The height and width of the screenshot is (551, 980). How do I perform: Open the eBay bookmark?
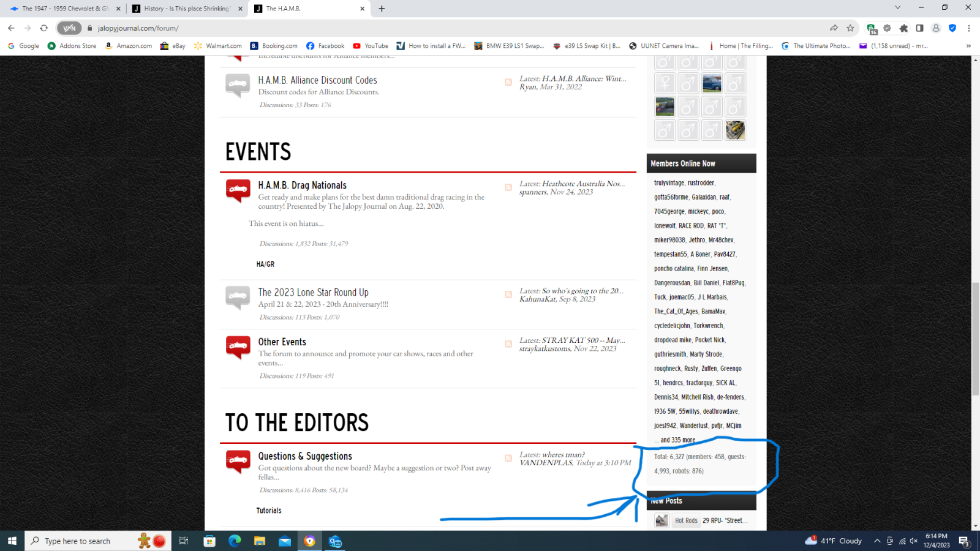pos(173,46)
